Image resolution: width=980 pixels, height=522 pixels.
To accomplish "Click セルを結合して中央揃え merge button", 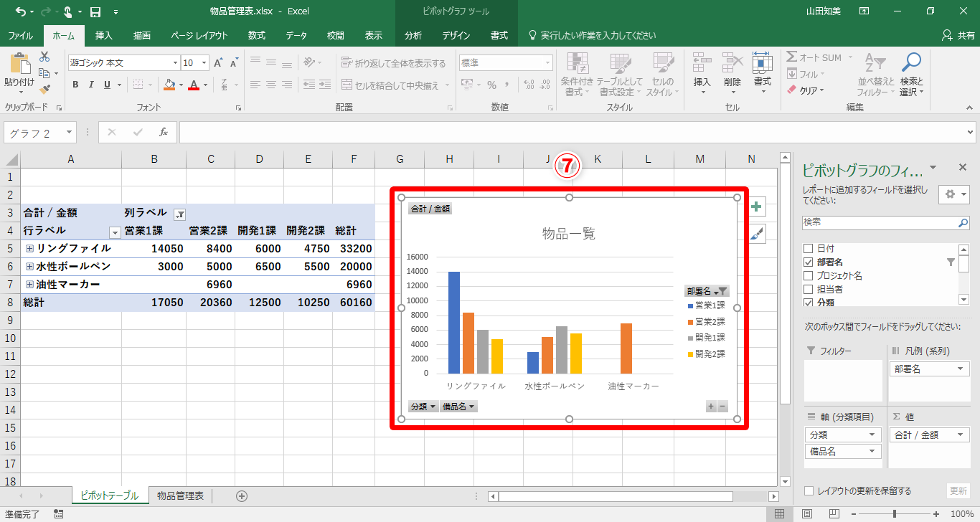I will (395, 85).
